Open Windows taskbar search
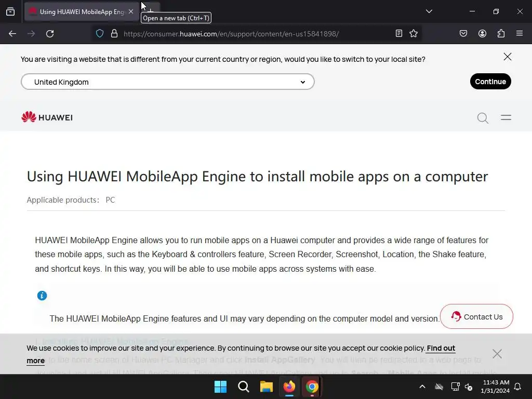The width and height of the screenshot is (532, 399). tap(243, 387)
